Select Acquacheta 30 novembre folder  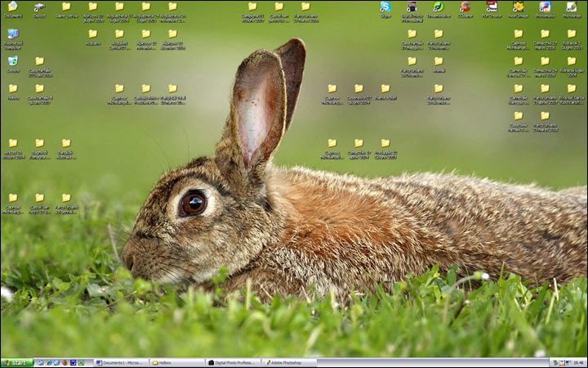click(172, 11)
